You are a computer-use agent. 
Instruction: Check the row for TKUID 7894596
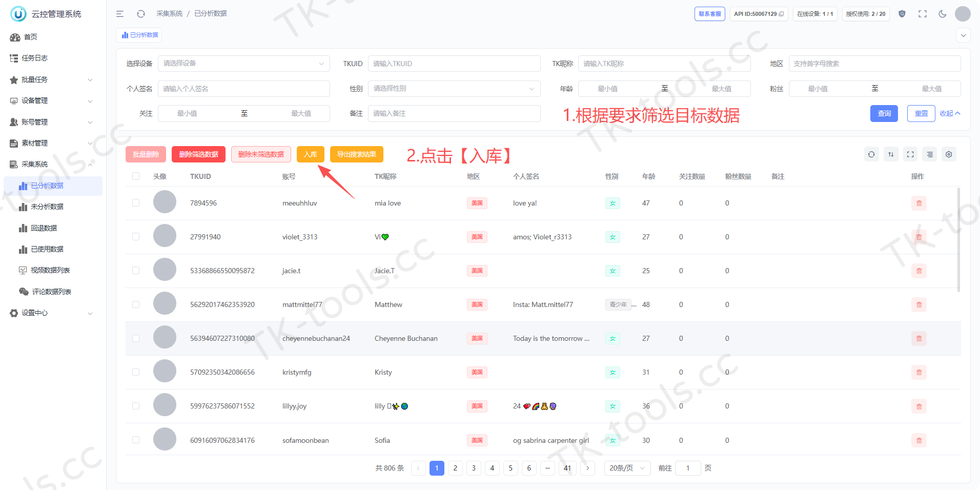click(x=136, y=203)
